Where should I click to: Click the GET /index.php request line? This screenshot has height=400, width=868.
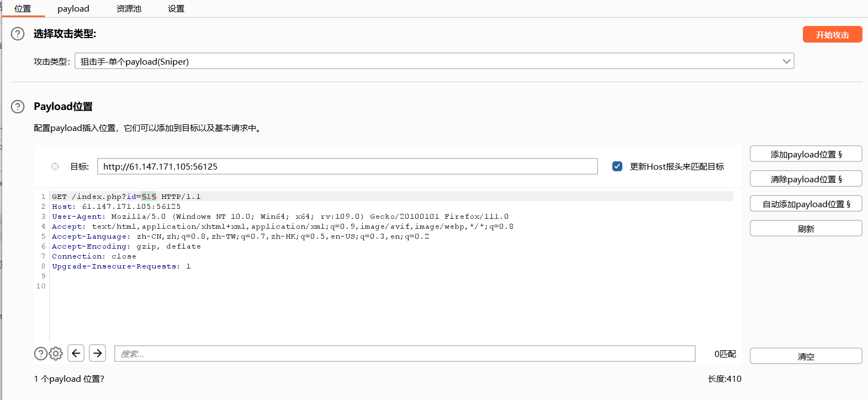[x=126, y=197]
